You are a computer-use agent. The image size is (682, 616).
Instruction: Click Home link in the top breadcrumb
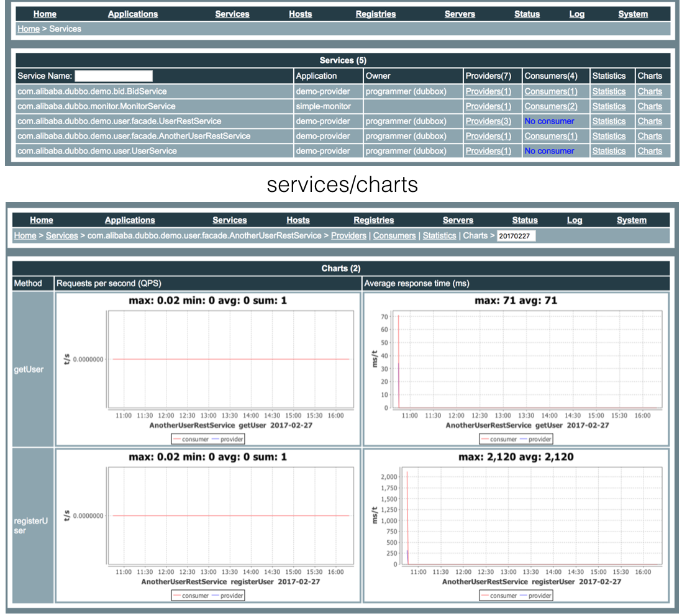click(x=28, y=29)
